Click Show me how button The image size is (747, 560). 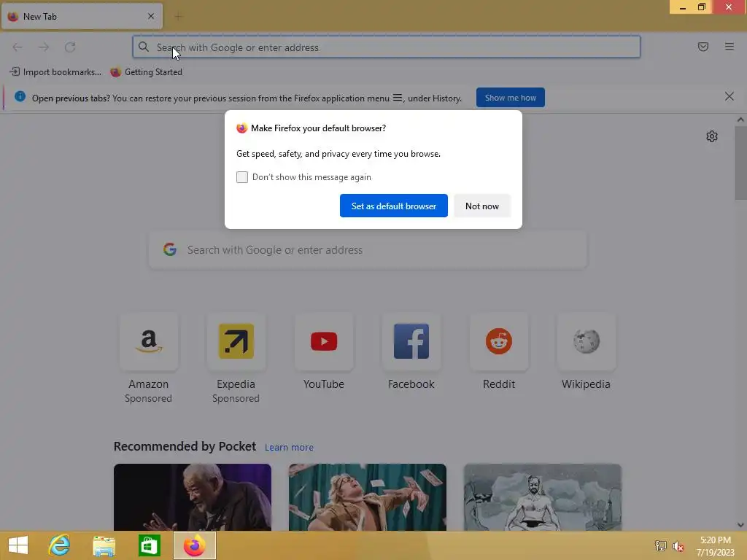point(510,98)
